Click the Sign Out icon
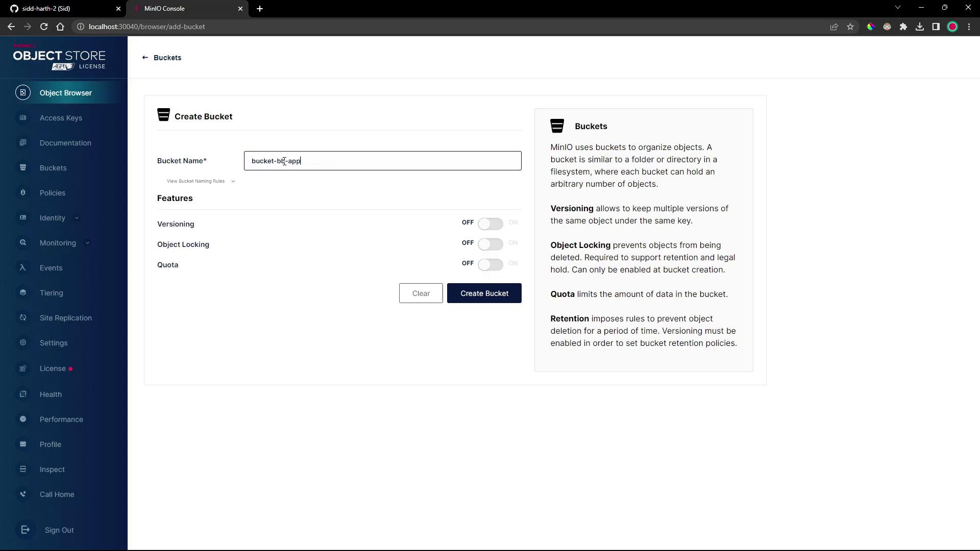Image resolution: width=980 pixels, height=551 pixels. [25, 530]
